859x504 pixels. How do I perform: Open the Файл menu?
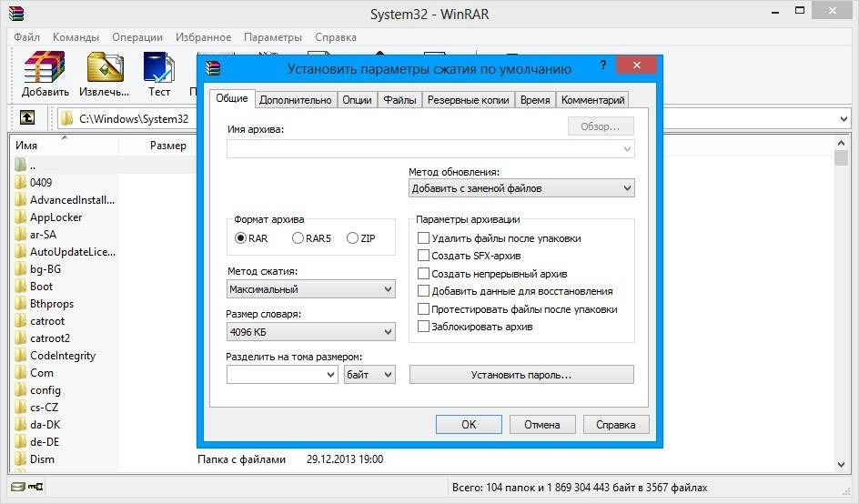[27, 36]
